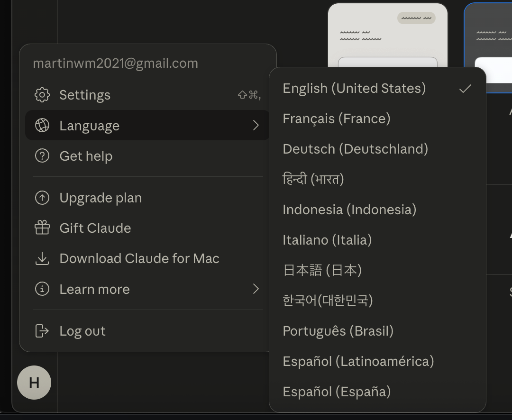Select Hindi (हिन्दी) language option
Viewport: 512px width, 420px height.
tap(377, 179)
